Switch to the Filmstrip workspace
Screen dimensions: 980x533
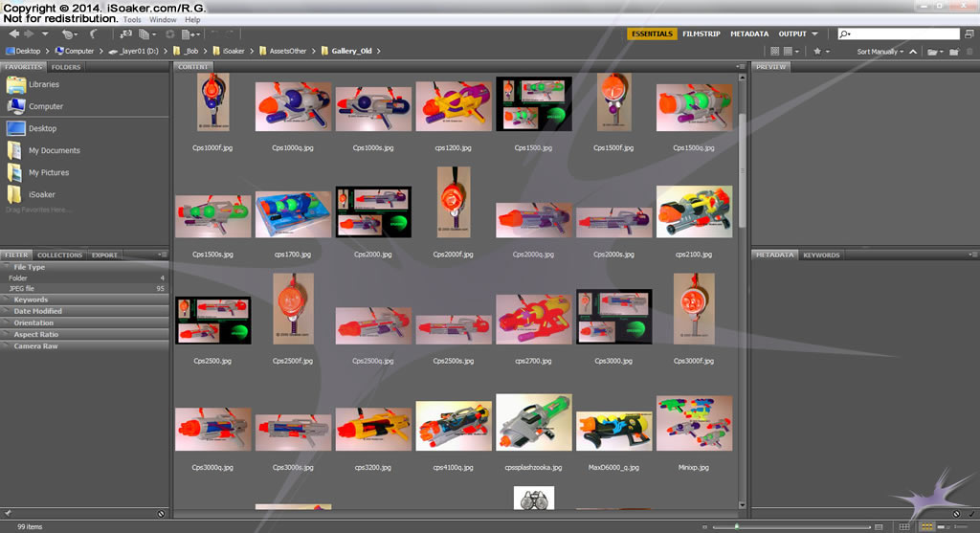[702, 33]
